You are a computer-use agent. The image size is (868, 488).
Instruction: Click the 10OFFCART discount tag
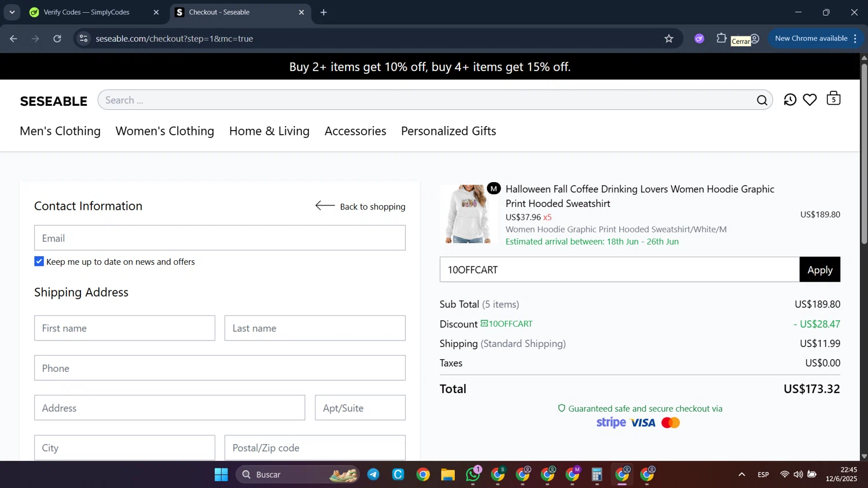click(506, 324)
